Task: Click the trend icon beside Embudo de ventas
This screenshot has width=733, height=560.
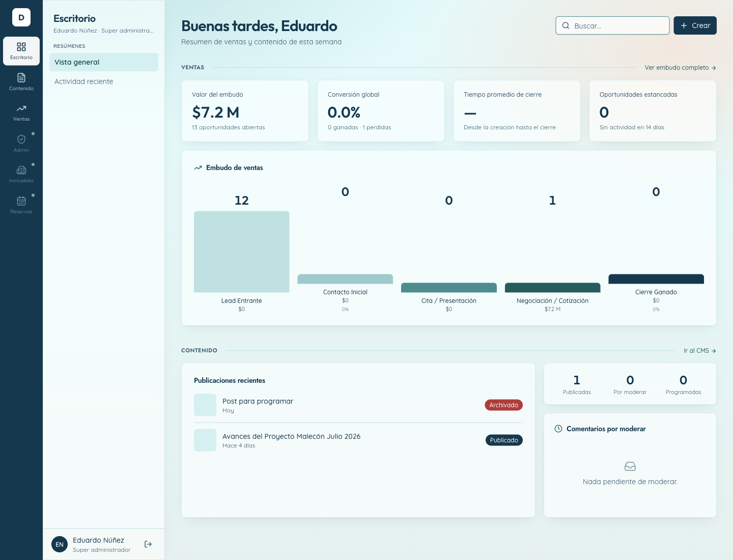Action: [x=198, y=167]
